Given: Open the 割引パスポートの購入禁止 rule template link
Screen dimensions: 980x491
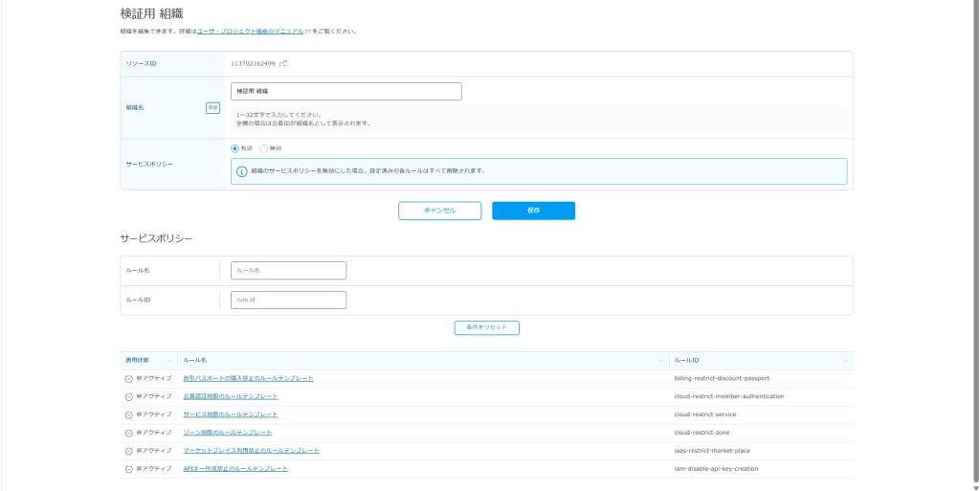Looking at the screenshot, I should click(x=248, y=379).
